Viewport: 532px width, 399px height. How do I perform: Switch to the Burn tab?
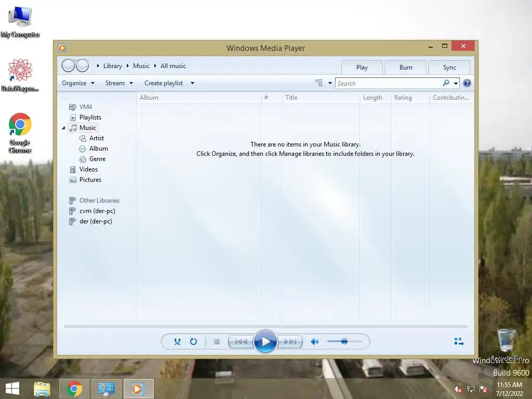(x=406, y=68)
